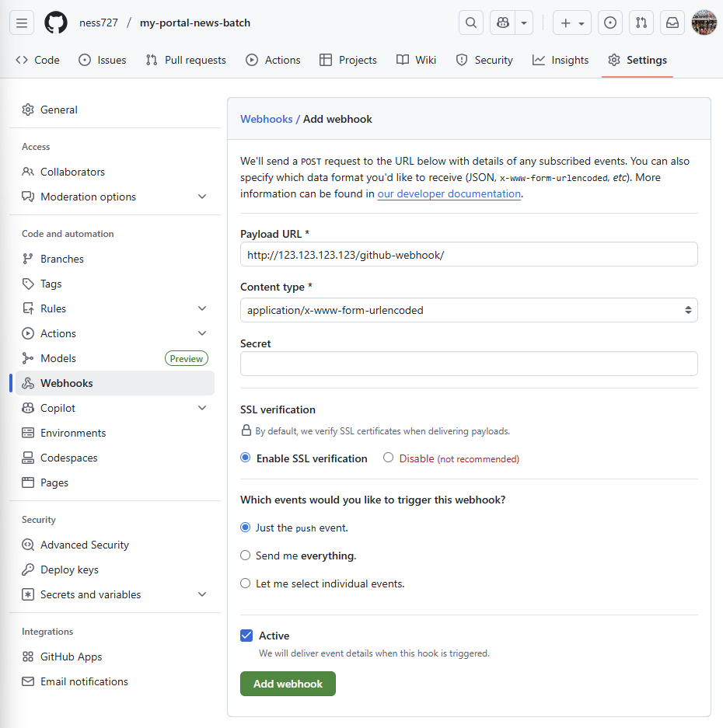Open the hamburger navigation menu
Viewport: 723px width, 728px height.
(x=21, y=23)
